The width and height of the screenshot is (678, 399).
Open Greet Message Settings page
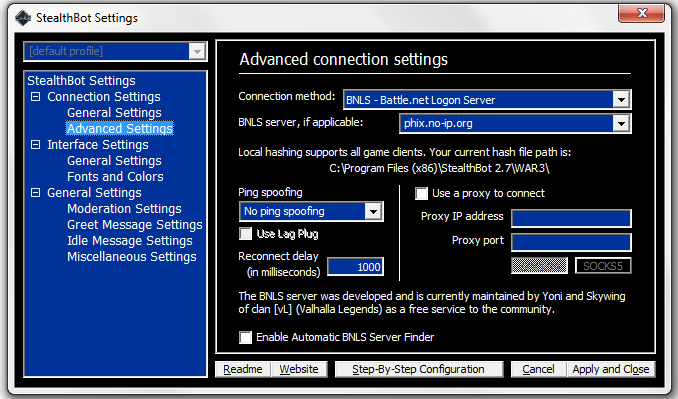[134, 224]
